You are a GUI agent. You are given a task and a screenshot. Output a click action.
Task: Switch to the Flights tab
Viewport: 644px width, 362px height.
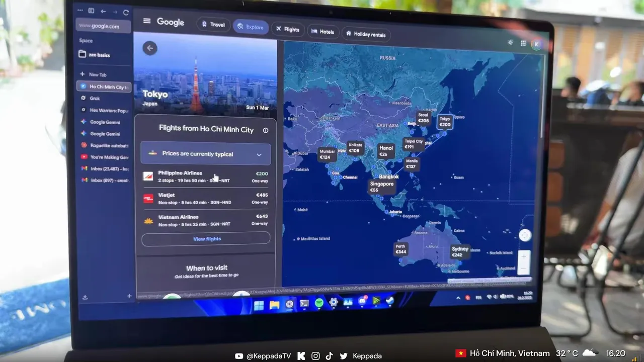288,29
